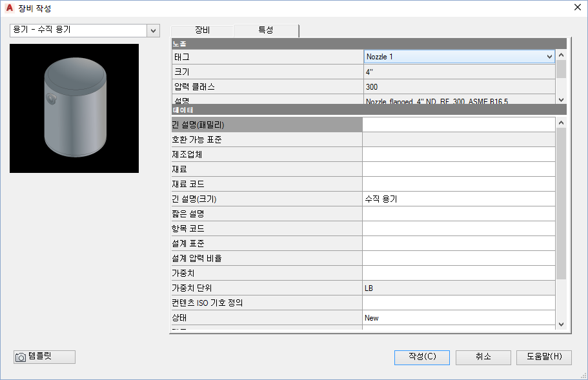Click the 데이터 section header
The width and height of the screenshot is (588, 380).
[369, 110]
